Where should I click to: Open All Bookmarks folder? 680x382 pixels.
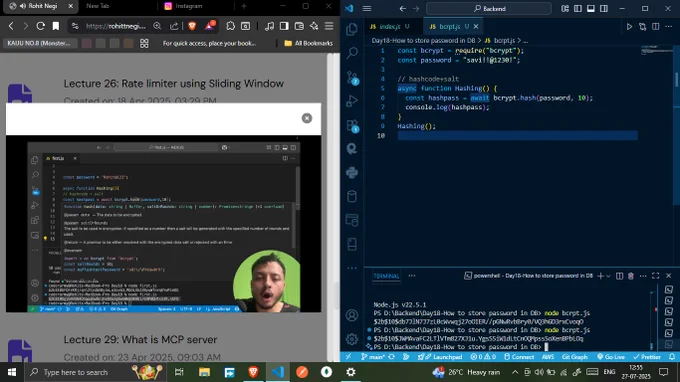tap(308, 43)
